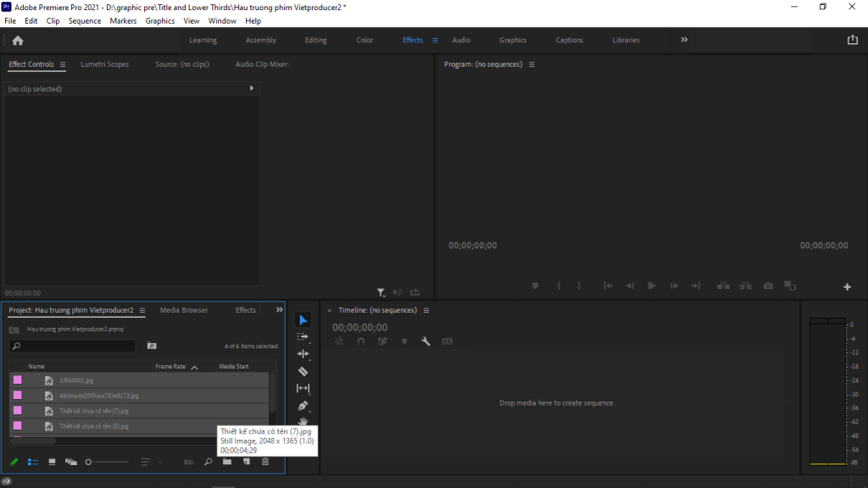Enable writable Project panel with pencil icon
The width and height of the screenshot is (868, 488).
[14, 462]
